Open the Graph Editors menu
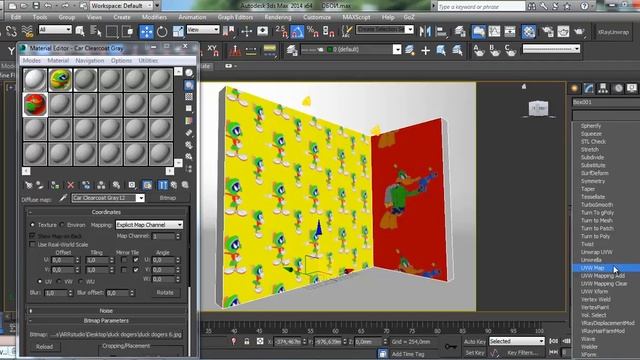Viewport: 640px width, 360px height. [x=235, y=17]
